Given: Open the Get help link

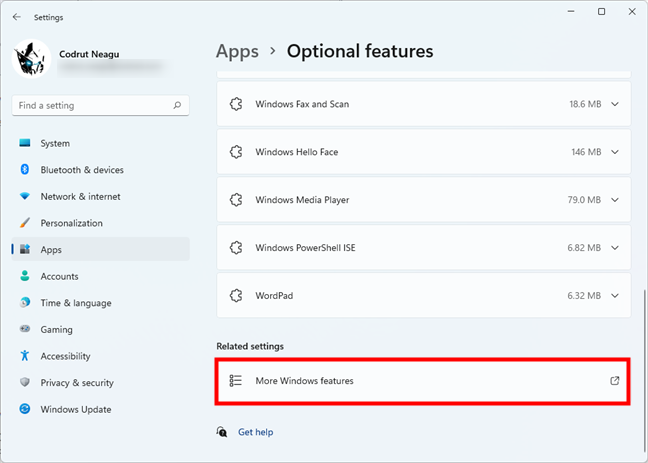Looking at the screenshot, I should 255,432.
